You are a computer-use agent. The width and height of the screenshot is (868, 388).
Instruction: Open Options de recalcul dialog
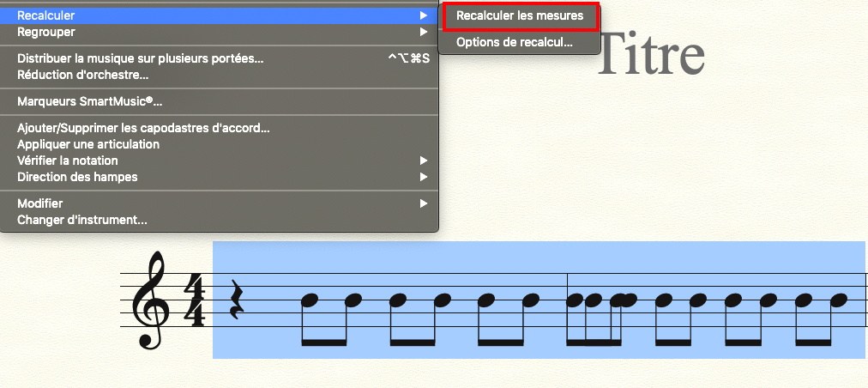pos(515,42)
